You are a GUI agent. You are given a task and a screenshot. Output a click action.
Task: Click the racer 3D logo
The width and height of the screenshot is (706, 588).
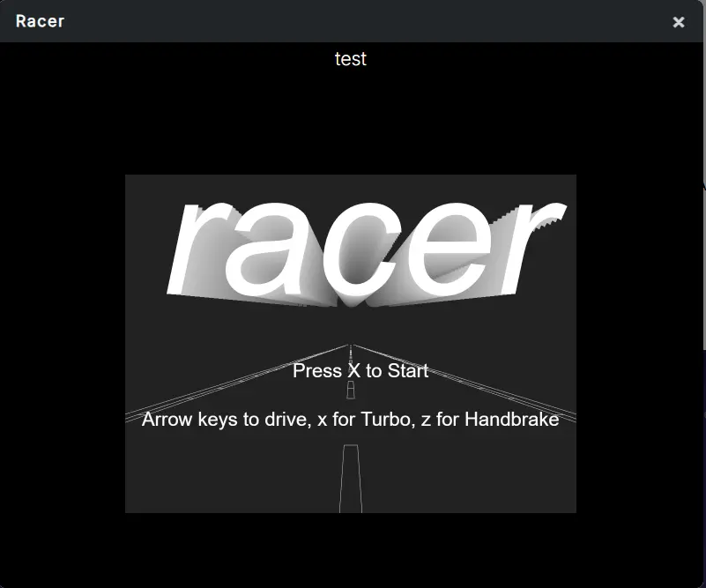tap(366, 255)
